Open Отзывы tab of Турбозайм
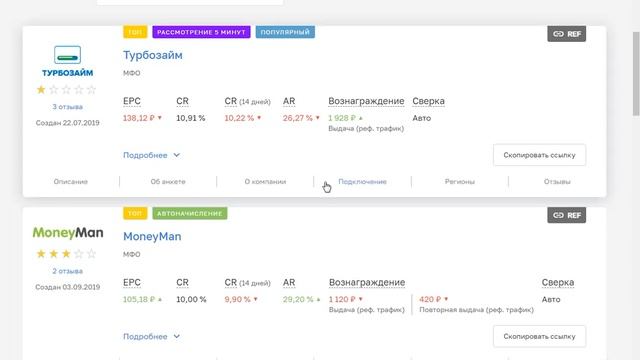 (557, 182)
